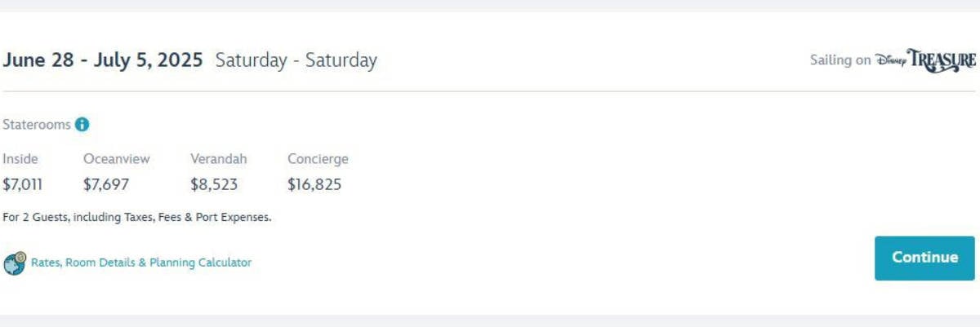This screenshot has width=980, height=327.
Task: Click the Staterooms info icon
Action: click(82, 125)
